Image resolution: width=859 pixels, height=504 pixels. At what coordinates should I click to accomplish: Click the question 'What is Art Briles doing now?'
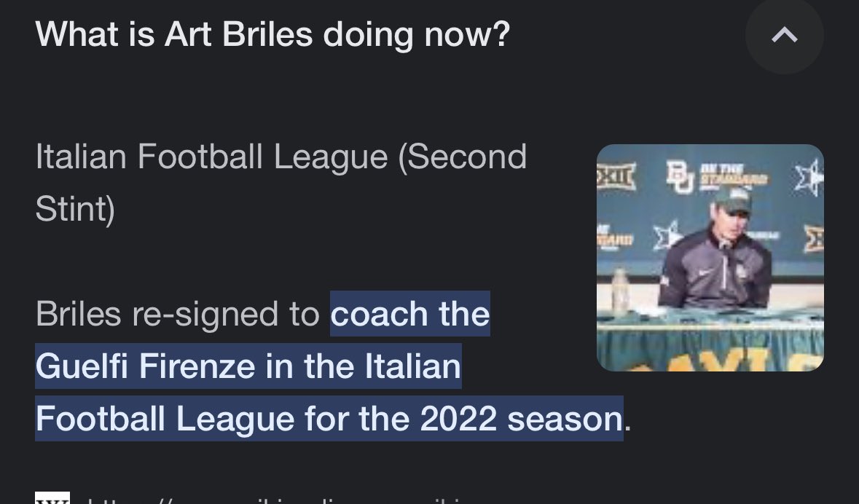point(272,34)
